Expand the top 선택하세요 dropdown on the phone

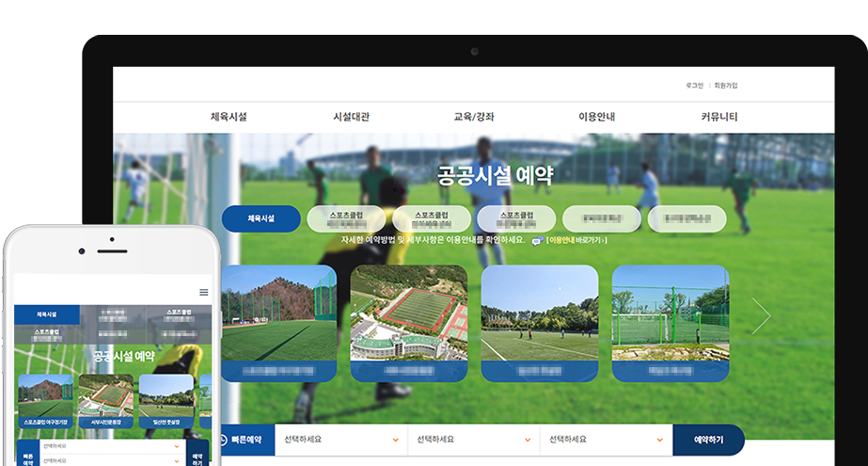click(112, 446)
